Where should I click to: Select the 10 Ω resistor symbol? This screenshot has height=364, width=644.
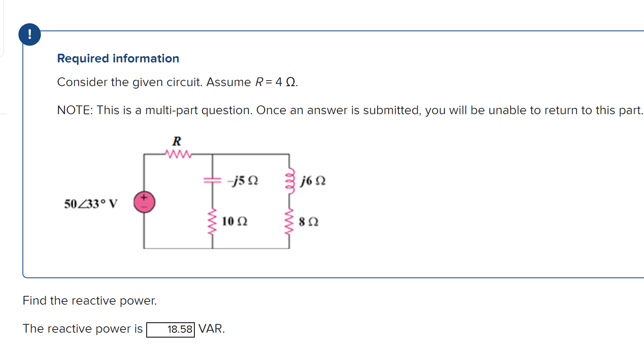[x=212, y=222]
